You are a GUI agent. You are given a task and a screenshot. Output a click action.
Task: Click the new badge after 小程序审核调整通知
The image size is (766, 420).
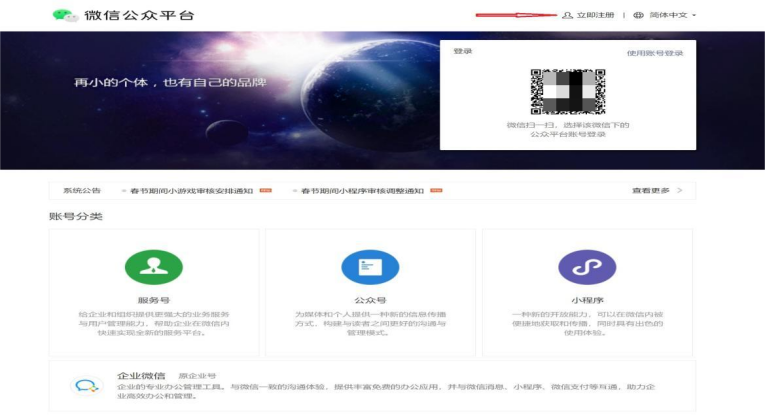[x=436, y=190]
